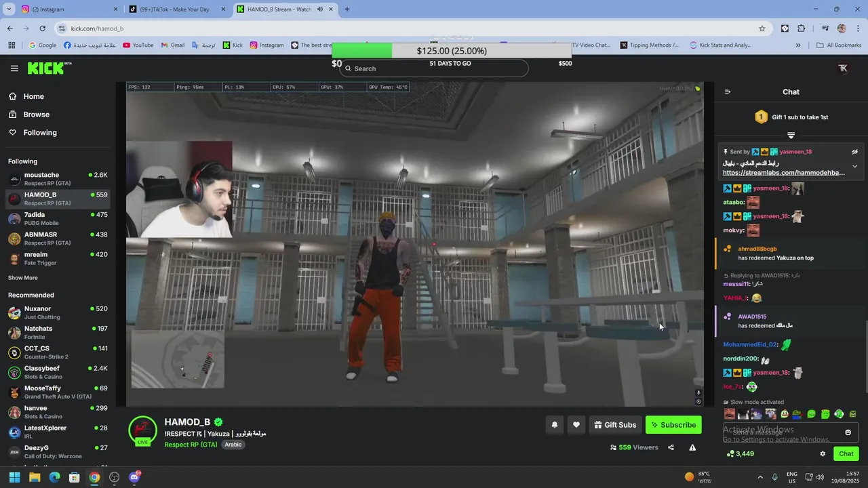The width and height of the screenshot is (868, 488).
Task: Click the green Subscribe button
Action: [x=673, y=425]
